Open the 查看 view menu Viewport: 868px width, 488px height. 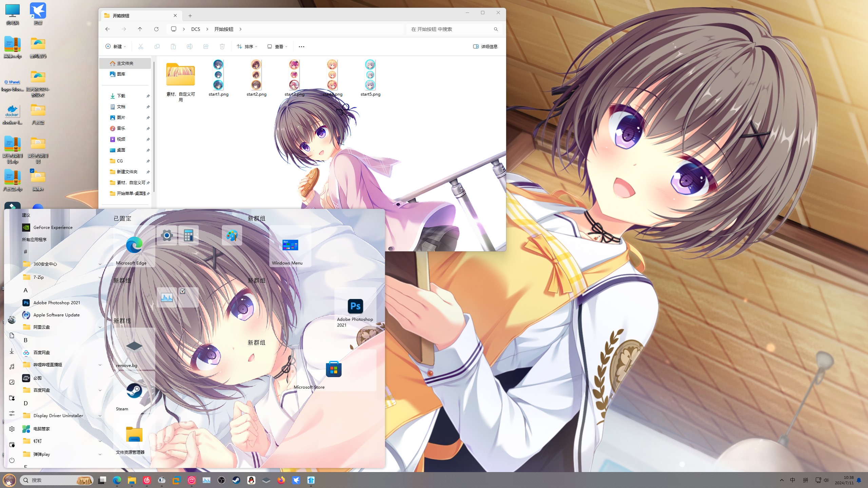tap(277, 46)
